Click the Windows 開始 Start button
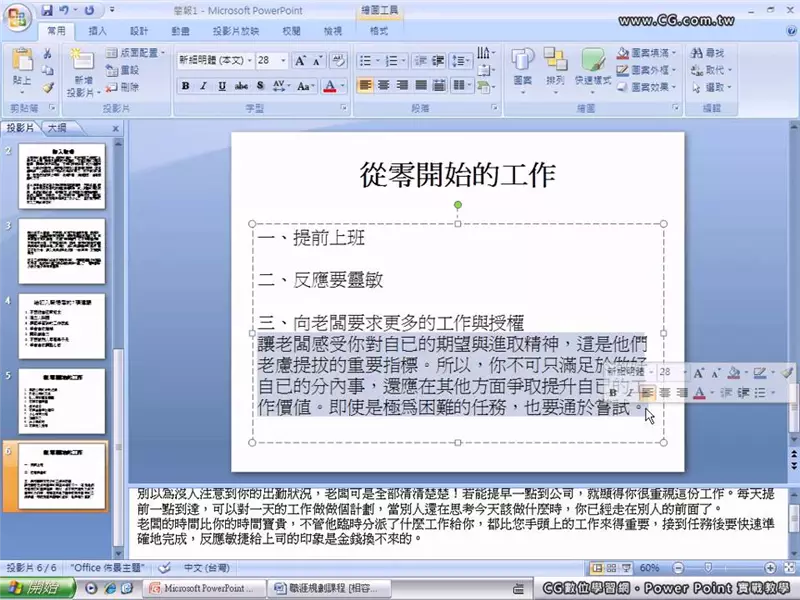 coord(30,588)
